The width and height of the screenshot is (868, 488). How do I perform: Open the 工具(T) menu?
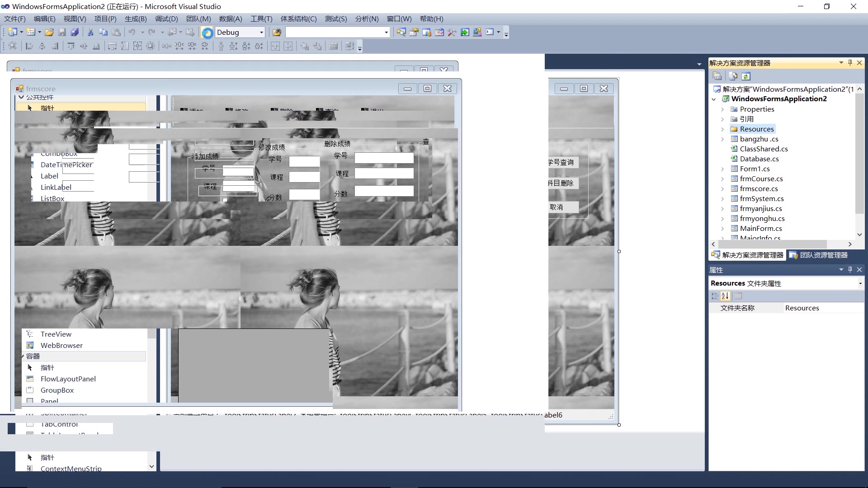[x=261, y=19]
